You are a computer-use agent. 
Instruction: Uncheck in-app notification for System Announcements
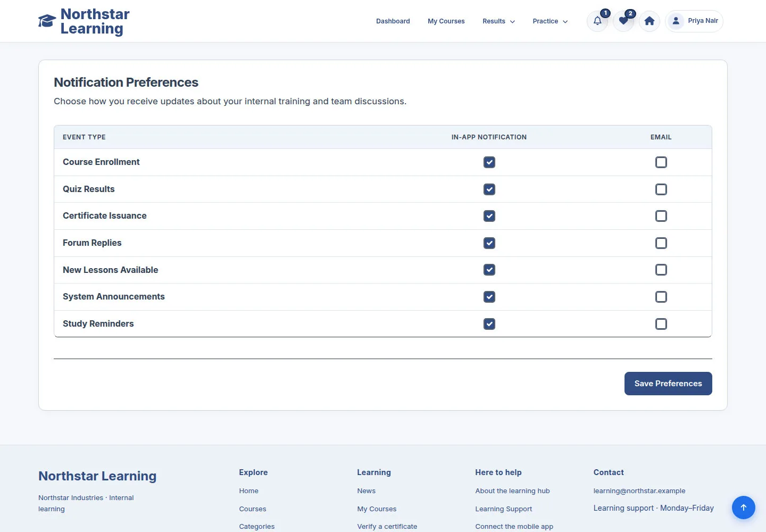pyautogui.click(x=489, y=297)
